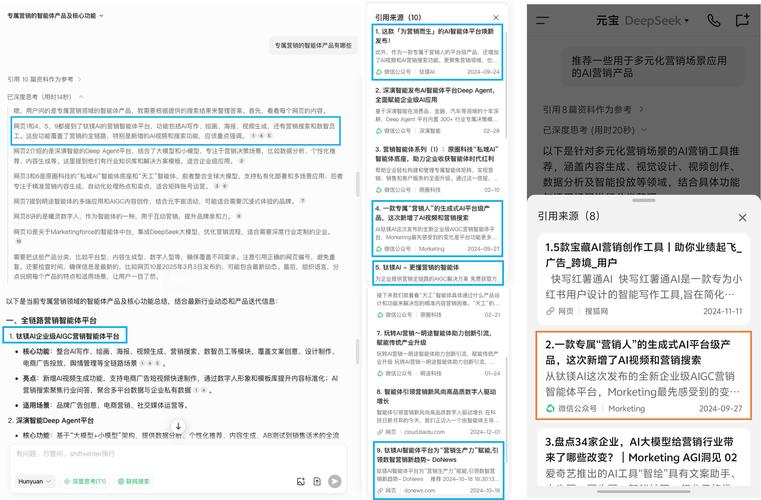
Task: Expand the conversation title dropdown
Action: pyautogui.click(x=103, y=17)
